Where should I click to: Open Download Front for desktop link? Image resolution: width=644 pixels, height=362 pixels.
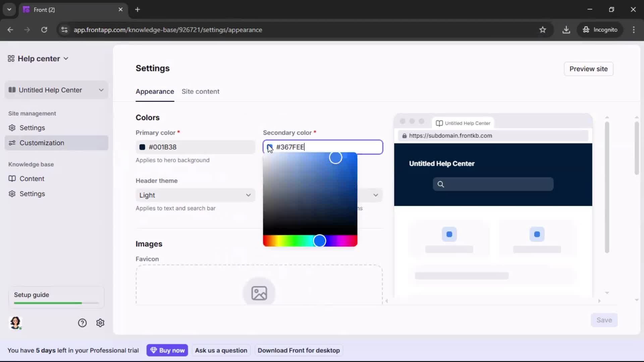pos(299,350)
